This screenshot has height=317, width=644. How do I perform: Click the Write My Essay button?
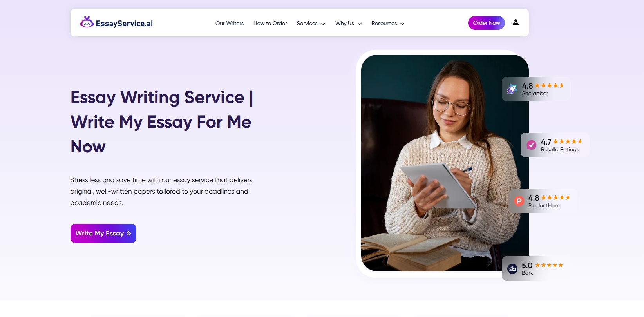[103, 233]
